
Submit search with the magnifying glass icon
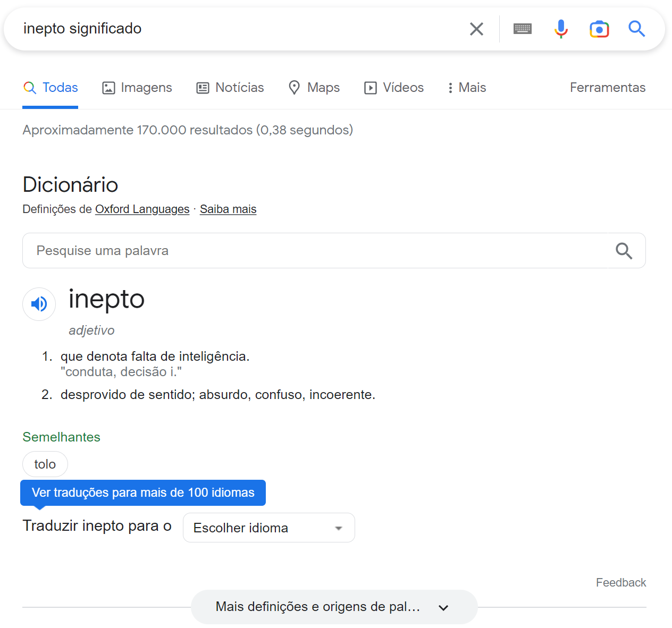click(x=636, y=29)
